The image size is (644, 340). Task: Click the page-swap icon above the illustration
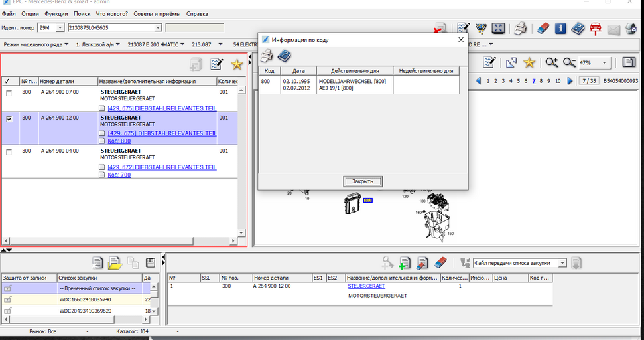pyautogui.click(x=511, y=62)
